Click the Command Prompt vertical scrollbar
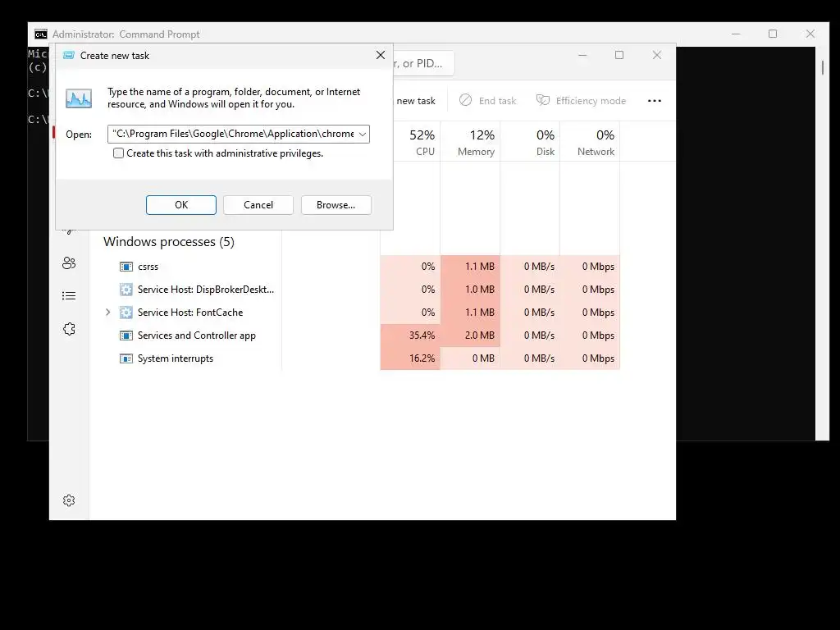Screen dimensions: 840x630 pyautogui.click(x=822, y=243)
